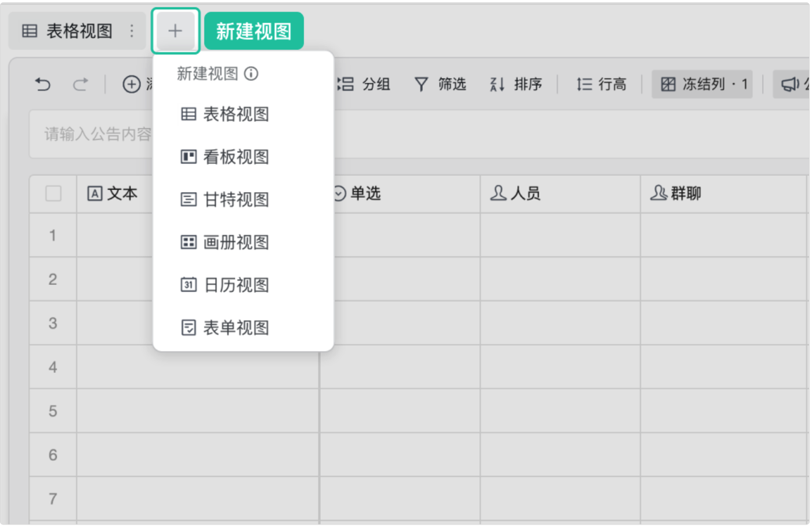This screenshot has height=528, width=812.
Task: Open view options via the ⋮ menu
Action: (x=132, y=31)
